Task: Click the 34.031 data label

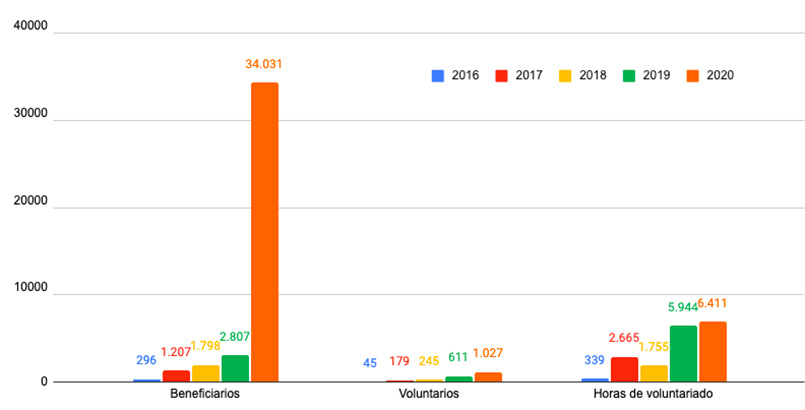Action: 264,64
